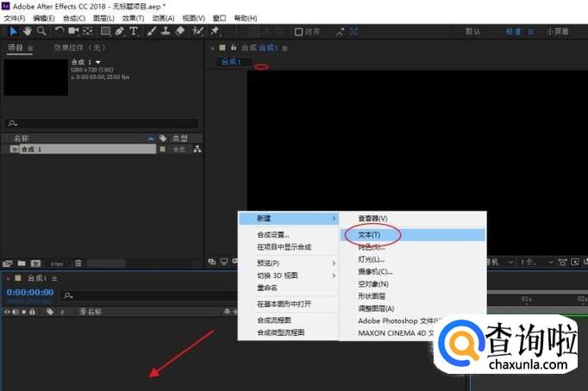
Task: Click the delete trash icon in Project panel
Action: [78, 263]
